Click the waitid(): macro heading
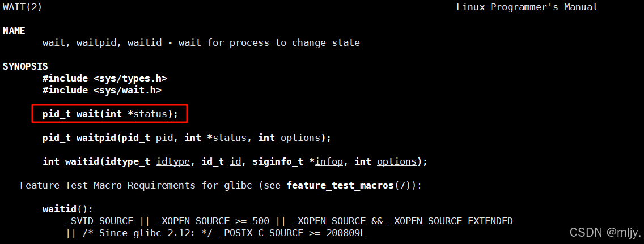The image size is (644, 244). point(68,209)
